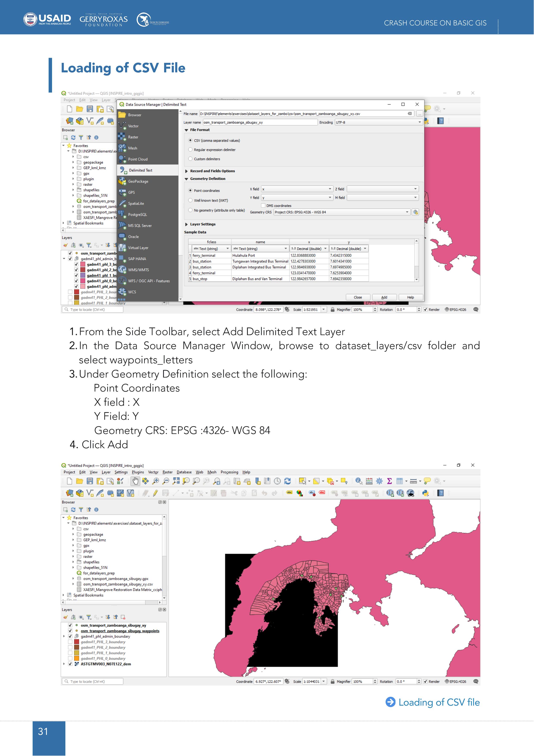
Task: Enable the DMS coordinates checkbox
Action: tap(263, 206)
